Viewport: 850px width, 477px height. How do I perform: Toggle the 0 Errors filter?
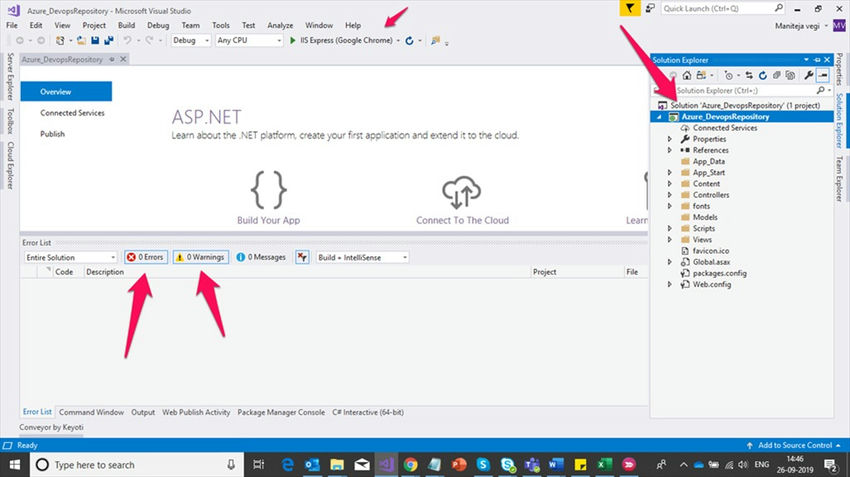coord(146,257)
